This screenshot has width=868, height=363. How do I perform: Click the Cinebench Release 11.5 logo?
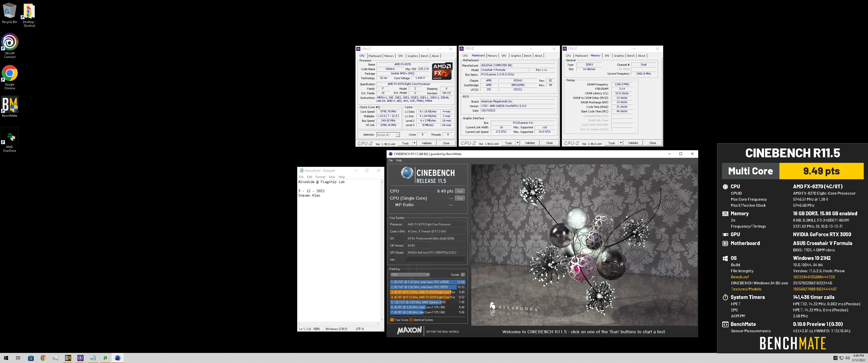pos(428,175)
